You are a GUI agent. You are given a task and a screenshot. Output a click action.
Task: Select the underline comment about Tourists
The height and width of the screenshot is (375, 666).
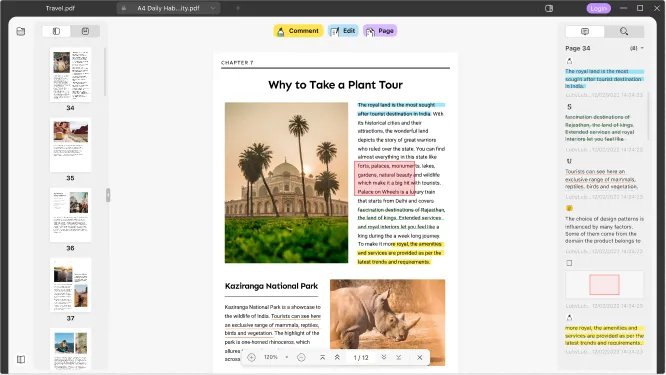601,179
